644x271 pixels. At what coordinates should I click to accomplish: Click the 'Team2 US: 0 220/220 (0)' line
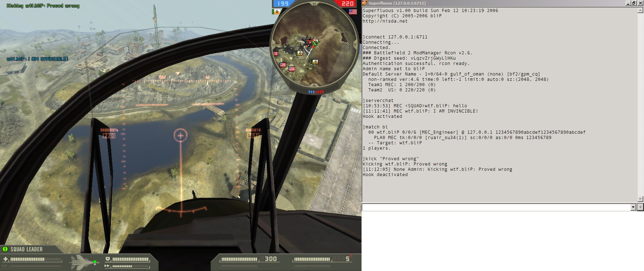point(402,90)
